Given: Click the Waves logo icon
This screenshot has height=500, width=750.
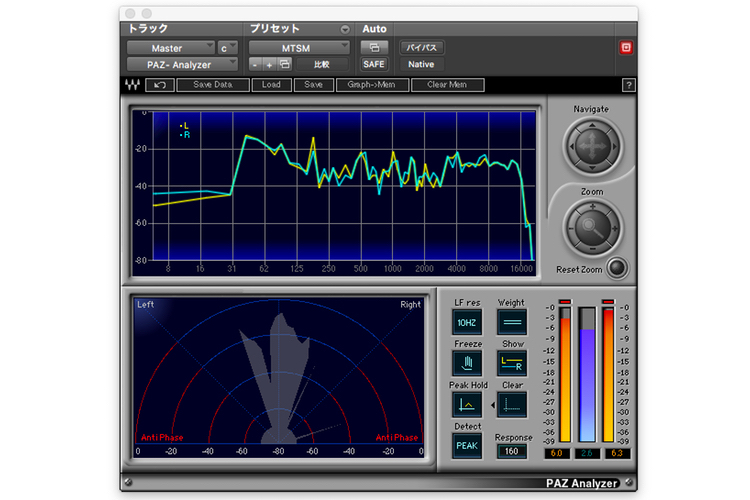Looking at the screenshot, I should coord(132,85).
